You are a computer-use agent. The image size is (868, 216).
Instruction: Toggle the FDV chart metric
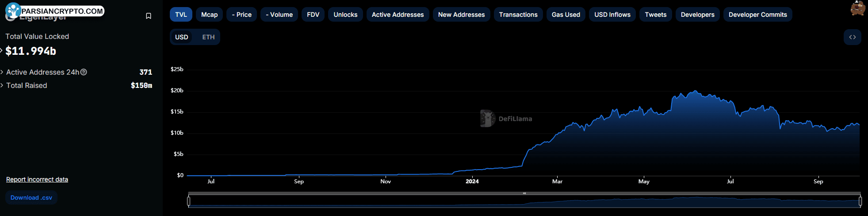tap(313, 15)
